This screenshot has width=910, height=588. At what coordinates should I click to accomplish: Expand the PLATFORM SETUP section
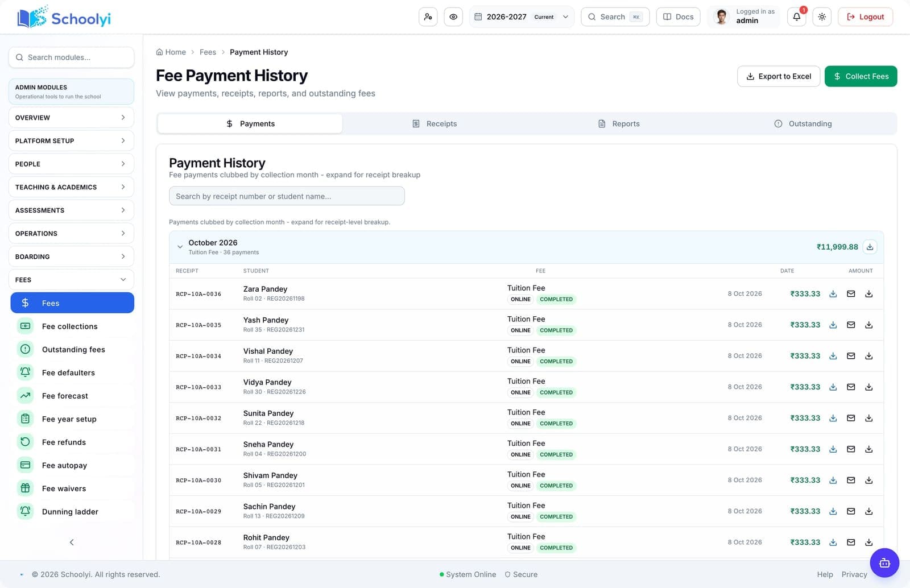click(71, 140)
